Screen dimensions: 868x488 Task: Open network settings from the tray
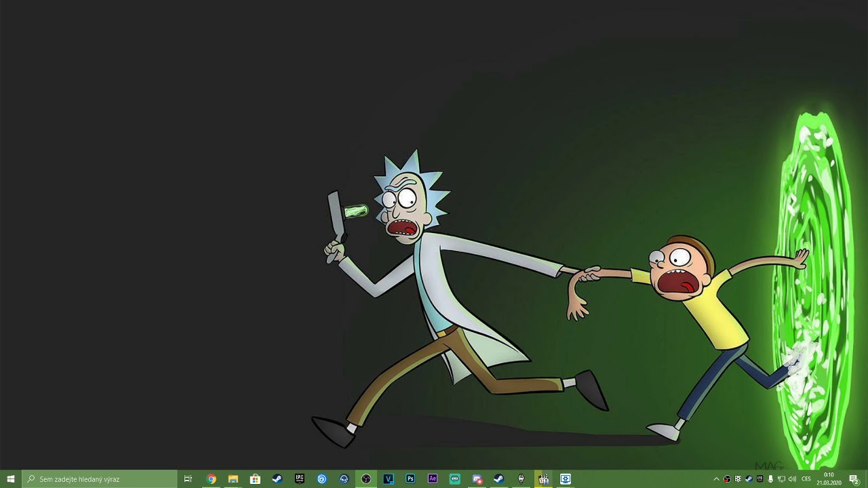(x=781, y=479)
